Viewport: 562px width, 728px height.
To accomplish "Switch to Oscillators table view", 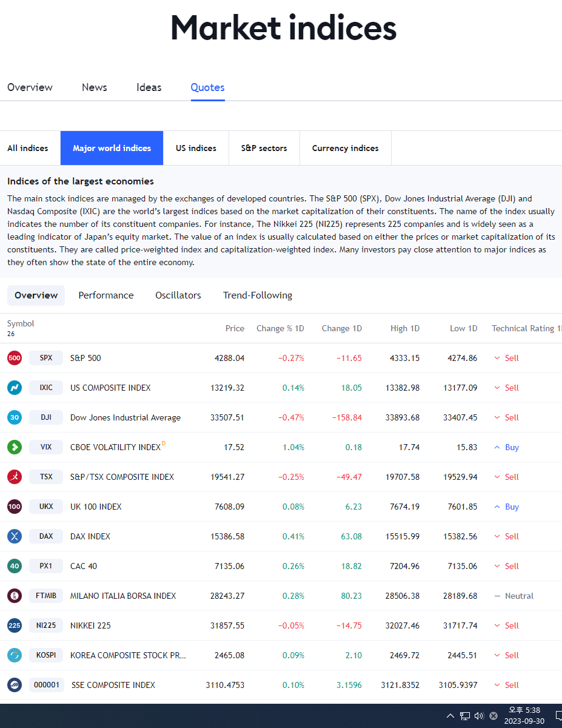I will (x=178, y=295).
